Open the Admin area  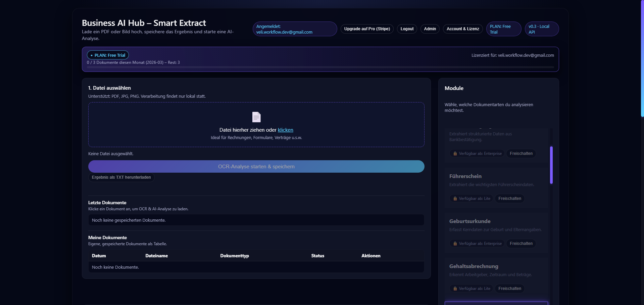tap(430, 29)
